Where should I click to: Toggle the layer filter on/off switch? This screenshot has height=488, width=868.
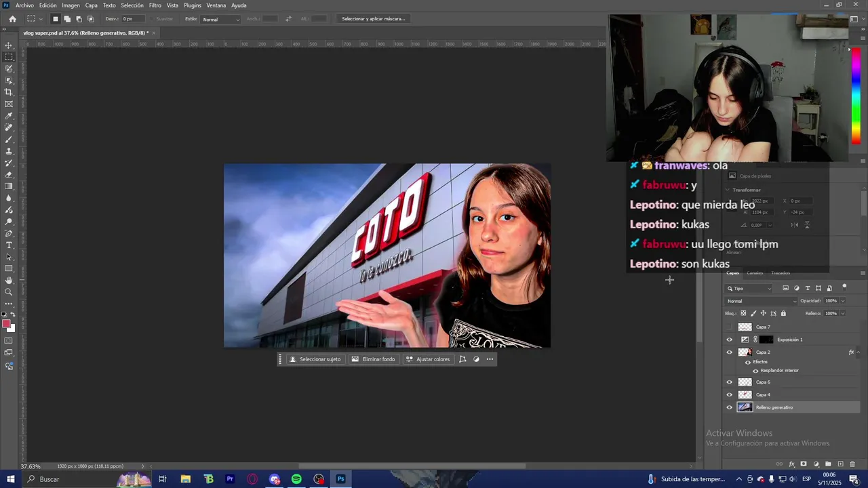844,287
